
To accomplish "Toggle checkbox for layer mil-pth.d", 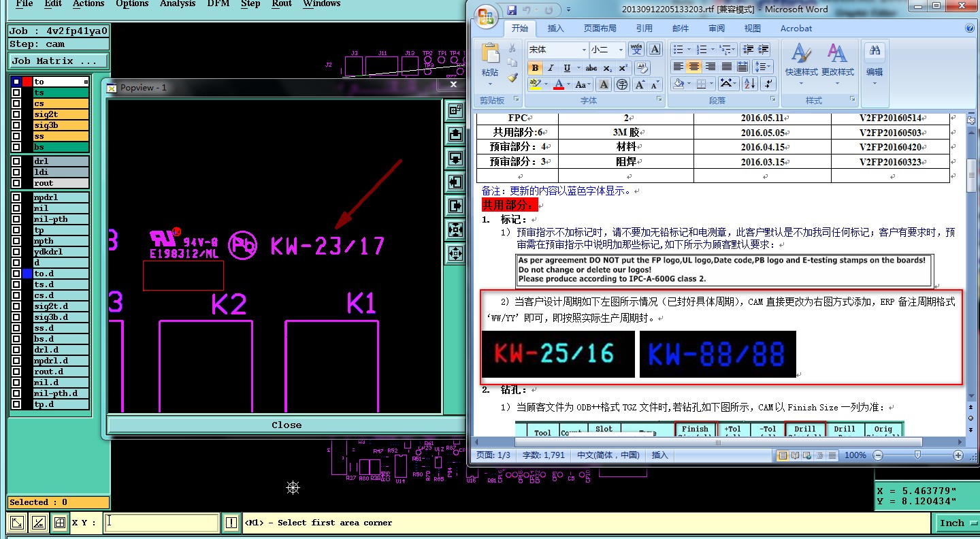I will click(x=16, y=393).
